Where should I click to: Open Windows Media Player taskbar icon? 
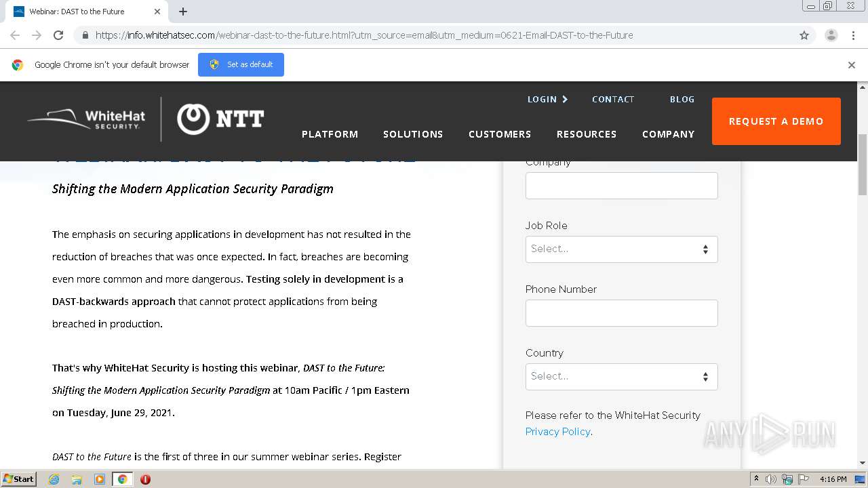pos(100,479)
